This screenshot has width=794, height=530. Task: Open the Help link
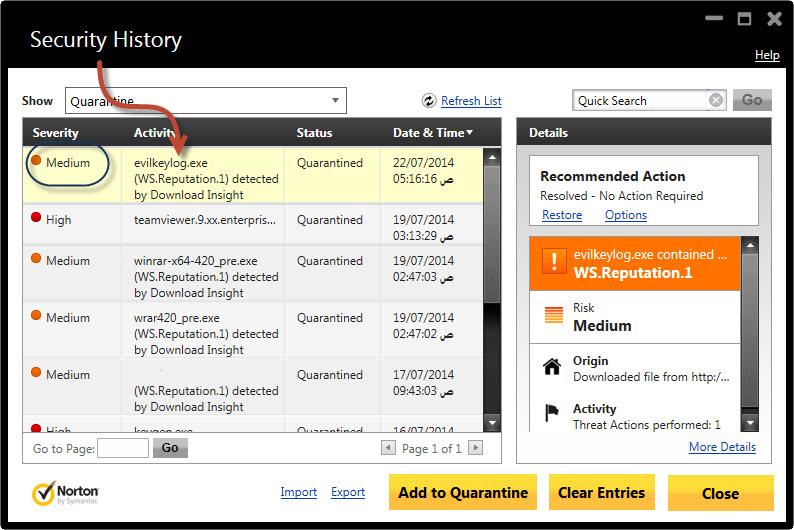pyautogui.click(x=767, y=55)
